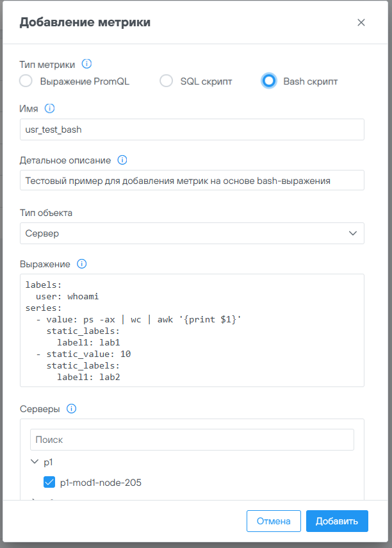This screenshot has width=392, height=548.
Task: Click the p1-mod1-node-205 server label
Action: pyautogui.click(x=101, y=483)
